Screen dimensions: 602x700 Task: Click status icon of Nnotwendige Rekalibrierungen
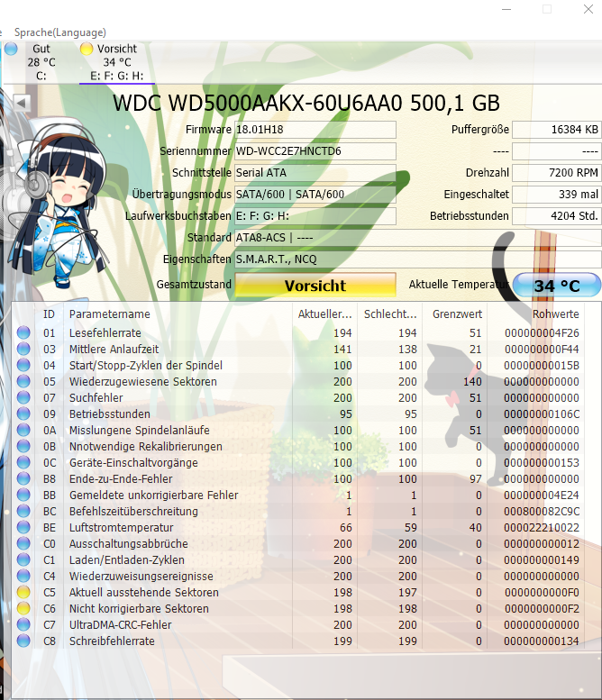(23, 446)
